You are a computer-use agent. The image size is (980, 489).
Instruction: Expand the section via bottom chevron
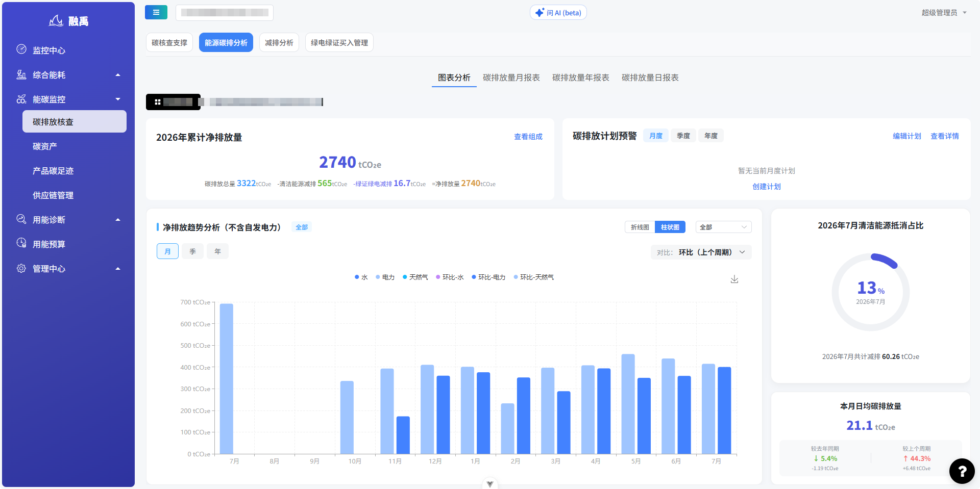490,484
